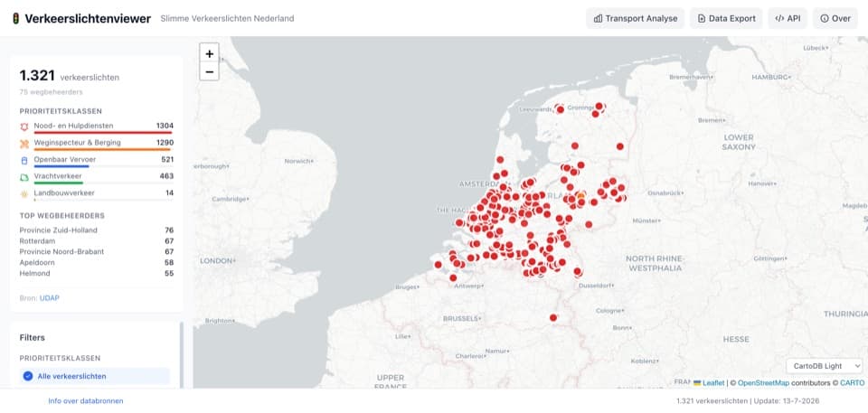
Task: Click the Verkeerslichtenviewer title
Action: (x=88, y=18)
